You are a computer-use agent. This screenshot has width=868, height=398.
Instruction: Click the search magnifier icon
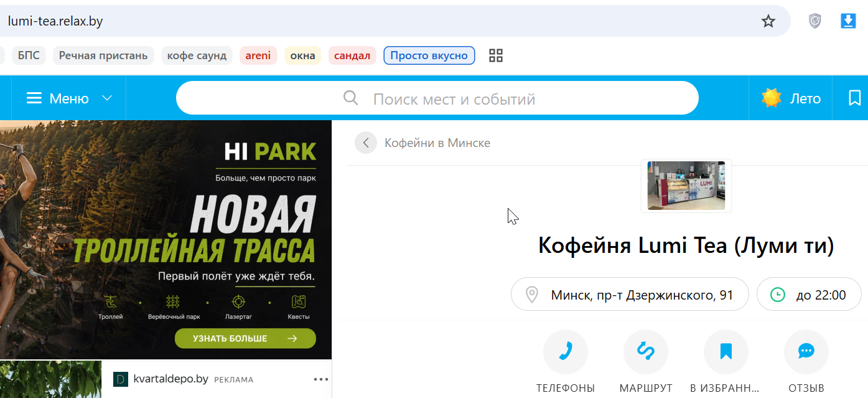click(x=351, y=98)
